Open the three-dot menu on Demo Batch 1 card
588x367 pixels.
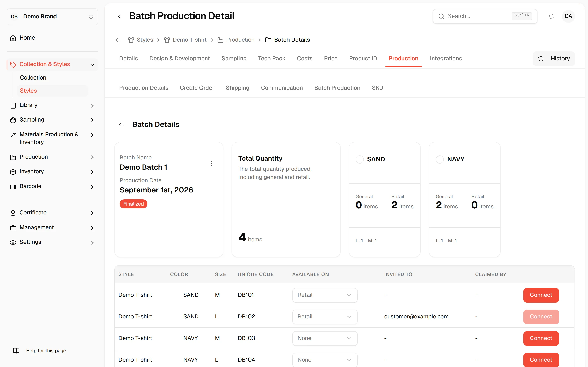211,163
